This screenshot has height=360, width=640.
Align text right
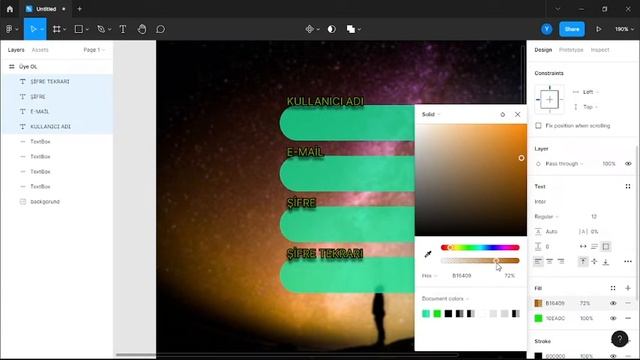561,261
